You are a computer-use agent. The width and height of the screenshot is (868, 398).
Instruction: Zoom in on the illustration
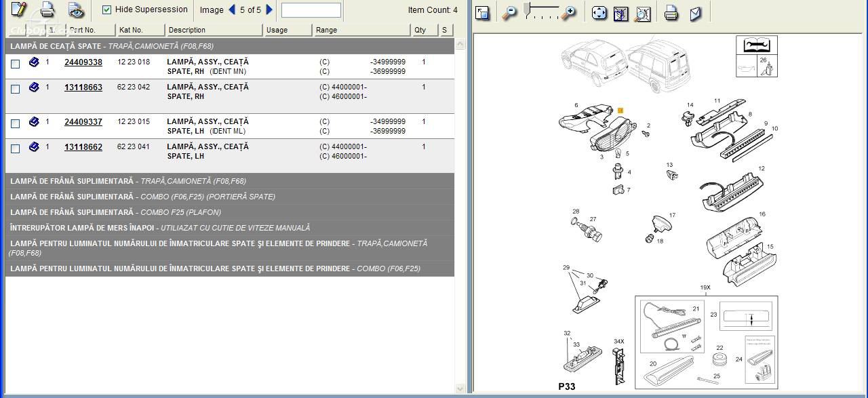(569, 12)
